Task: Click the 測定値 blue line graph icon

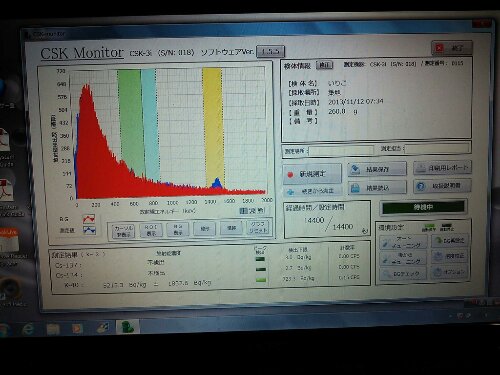Action: (89, 230)
